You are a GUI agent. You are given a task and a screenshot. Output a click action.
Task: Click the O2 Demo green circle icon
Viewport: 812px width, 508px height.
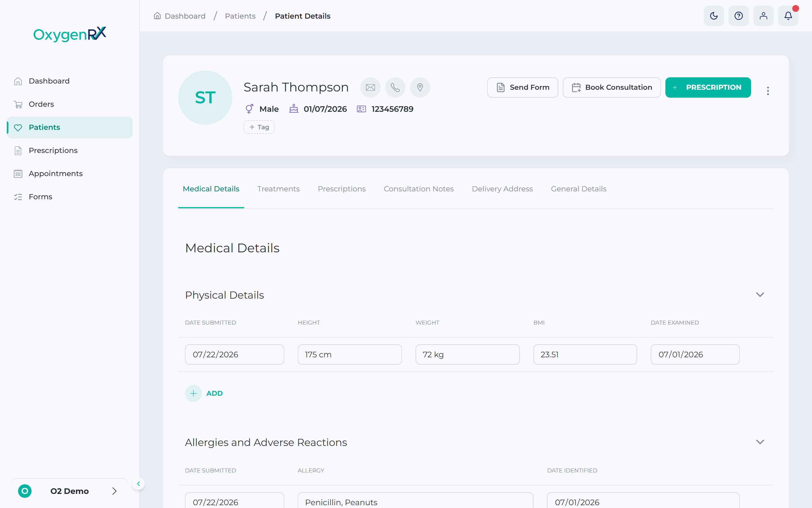[25, 491]
